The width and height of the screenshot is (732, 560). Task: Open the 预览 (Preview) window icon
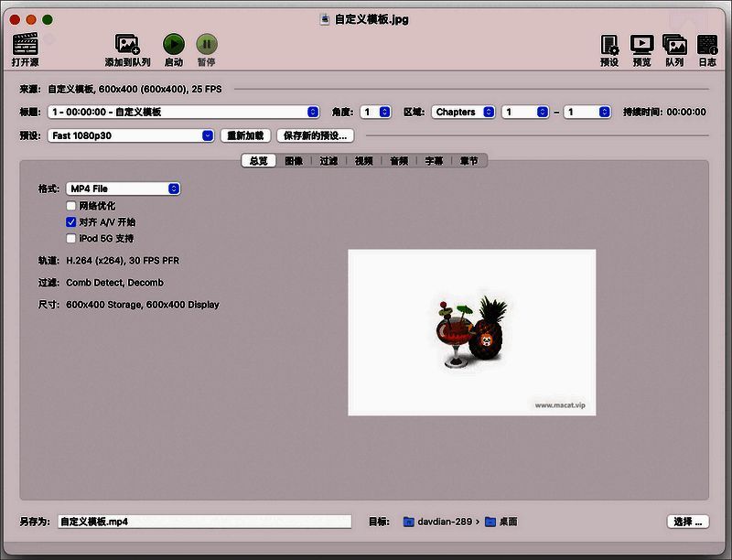point(640,46)
